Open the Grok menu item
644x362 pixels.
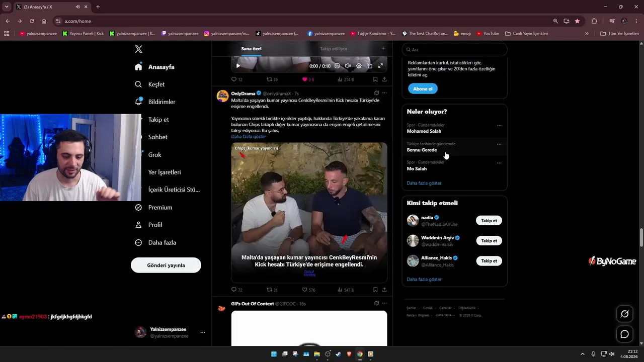click(x=154, y=155)
